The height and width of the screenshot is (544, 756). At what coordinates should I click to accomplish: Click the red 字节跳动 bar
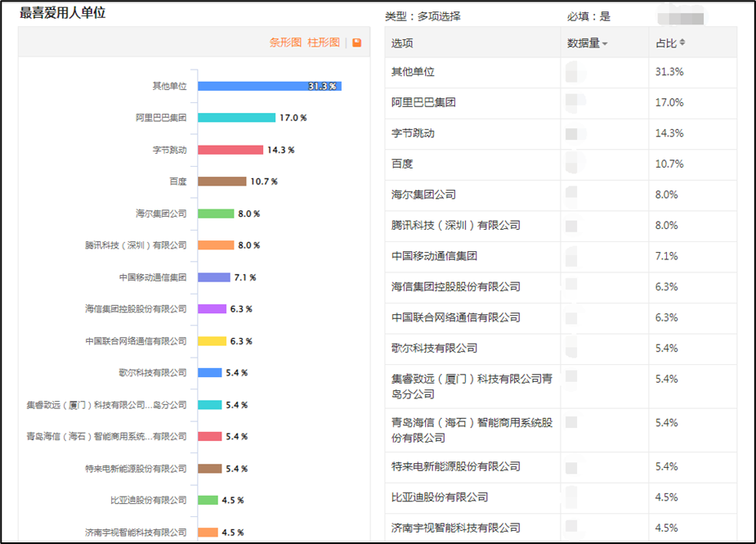(230, 150)
